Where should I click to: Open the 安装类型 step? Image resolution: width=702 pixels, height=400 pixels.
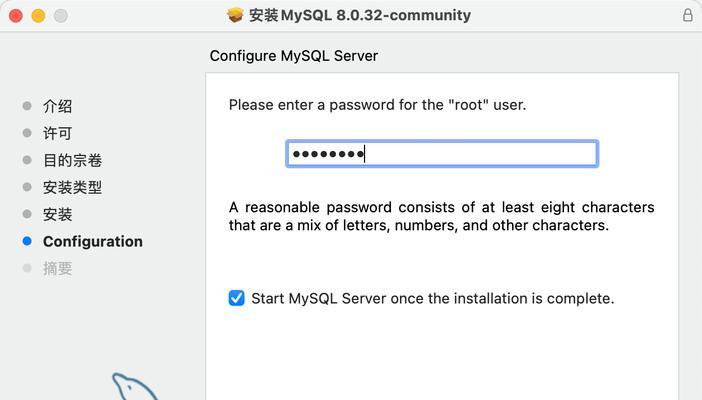point(73,187)
